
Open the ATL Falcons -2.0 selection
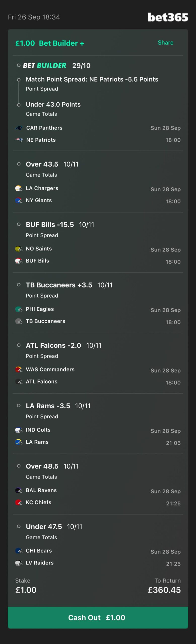[x=64, y=345]
